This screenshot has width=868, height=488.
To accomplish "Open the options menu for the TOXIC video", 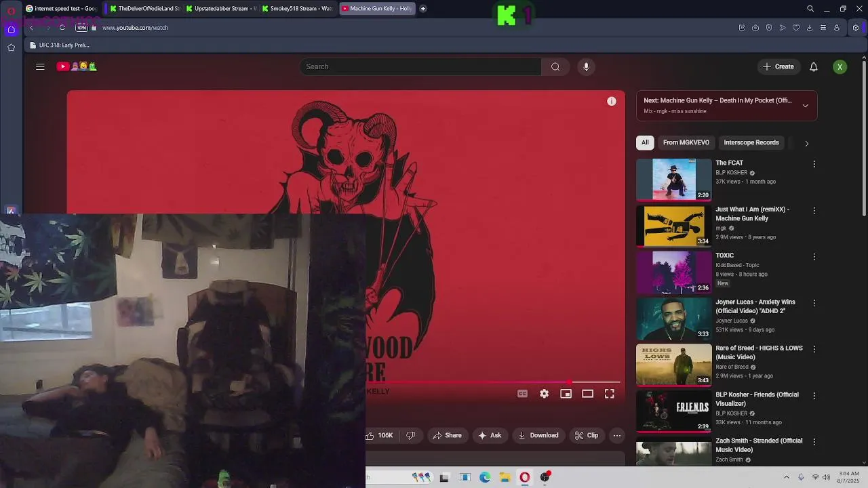I will coord(814,257).
